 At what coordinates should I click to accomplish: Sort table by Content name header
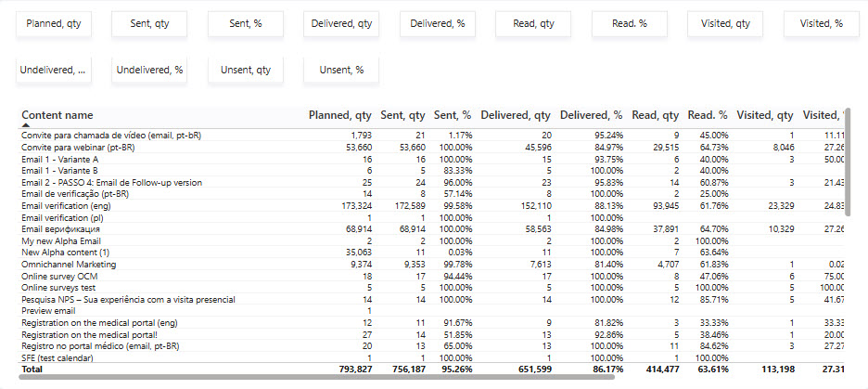pyautogui.click(x=57, y=115)
